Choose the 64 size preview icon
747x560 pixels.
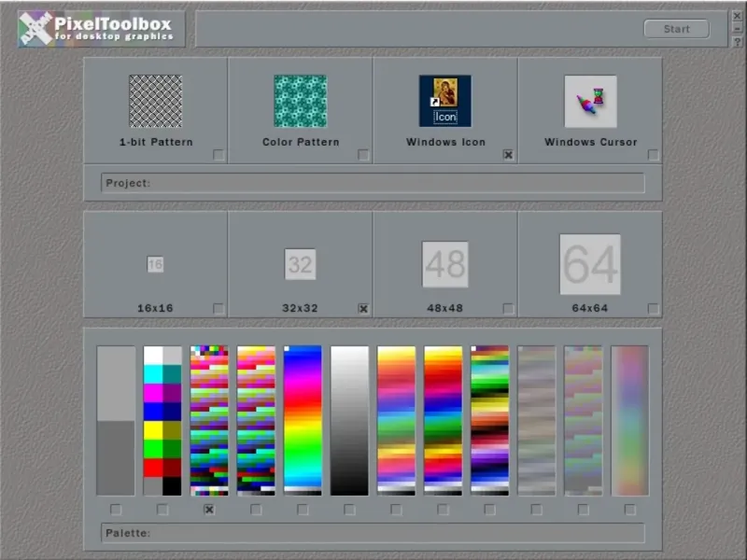pos(590,264)
